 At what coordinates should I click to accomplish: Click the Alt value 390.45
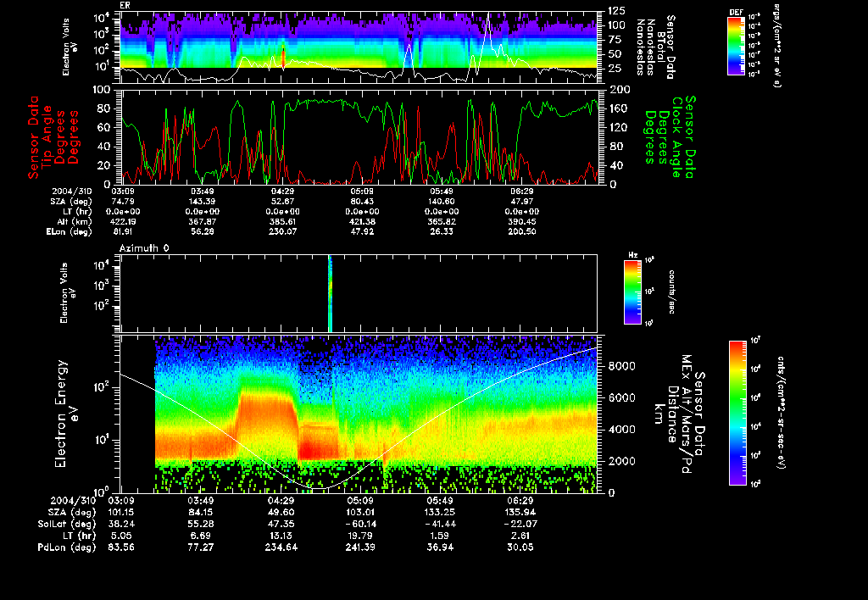(521, 221)
